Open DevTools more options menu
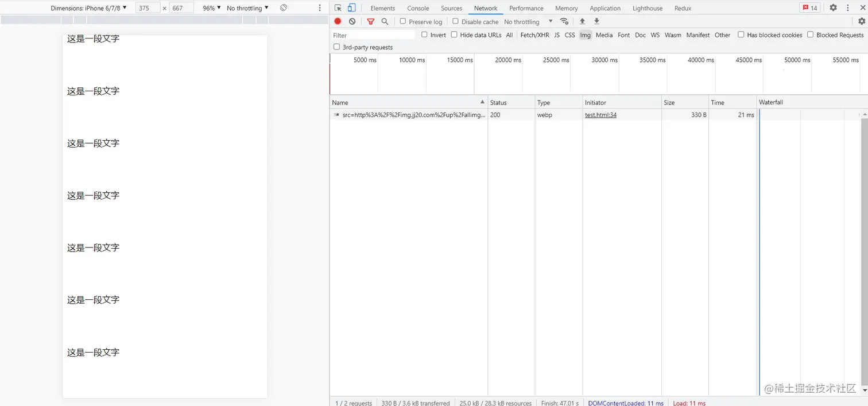 click(x=847, y=8)
